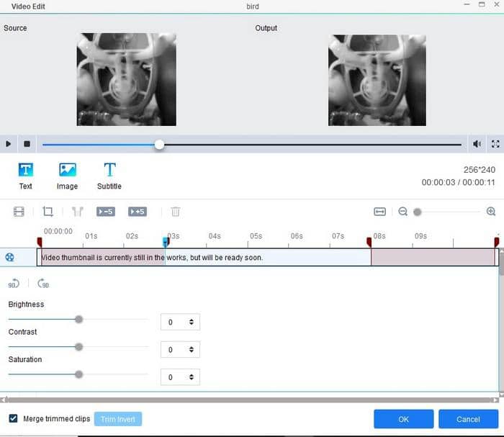Click the Saturation value field

(x=180, y=377)
